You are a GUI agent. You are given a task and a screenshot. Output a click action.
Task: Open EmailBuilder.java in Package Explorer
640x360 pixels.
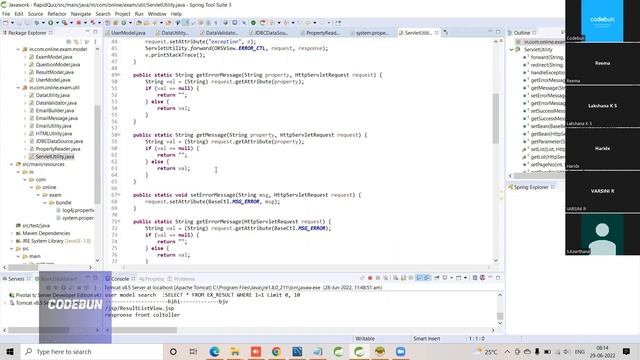point(55,111)
